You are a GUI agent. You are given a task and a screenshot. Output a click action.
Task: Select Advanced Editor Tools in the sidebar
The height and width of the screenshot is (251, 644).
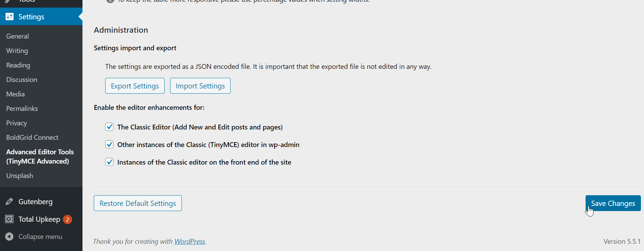tap(40, 156)
